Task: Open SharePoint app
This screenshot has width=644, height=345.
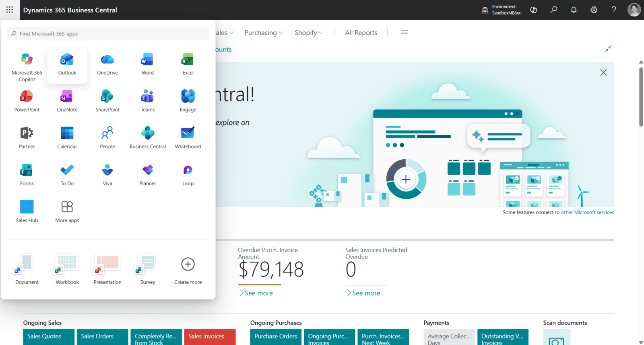Action: (x=107, y=101)
